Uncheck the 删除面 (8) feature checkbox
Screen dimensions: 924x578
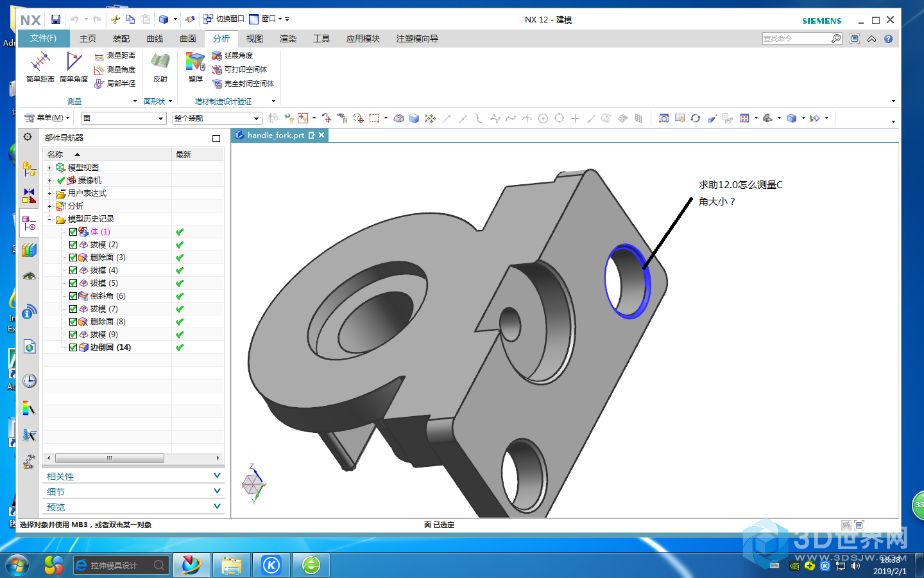point(73,322)
